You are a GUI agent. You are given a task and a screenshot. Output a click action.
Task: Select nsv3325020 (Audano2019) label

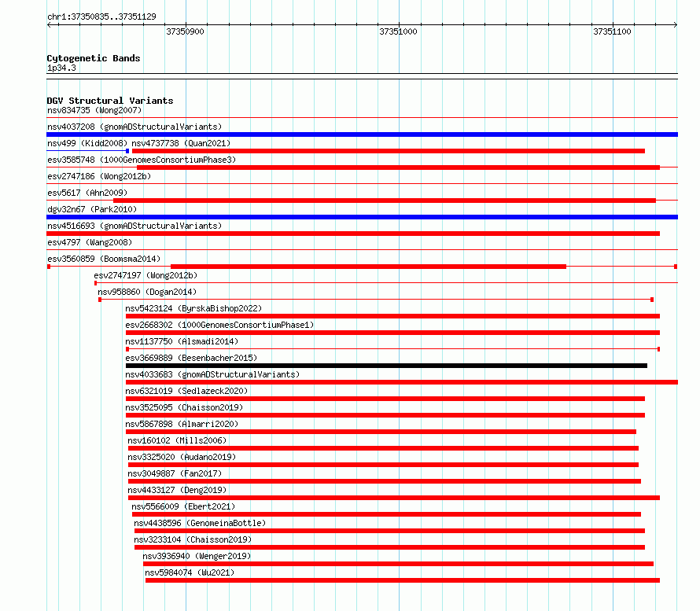pos(182,457)
